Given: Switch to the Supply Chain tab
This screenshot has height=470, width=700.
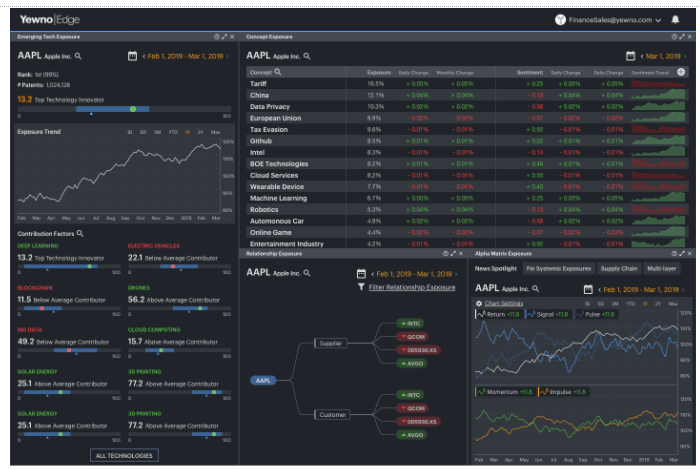Looking at the screenshot, I should point(618,269).
